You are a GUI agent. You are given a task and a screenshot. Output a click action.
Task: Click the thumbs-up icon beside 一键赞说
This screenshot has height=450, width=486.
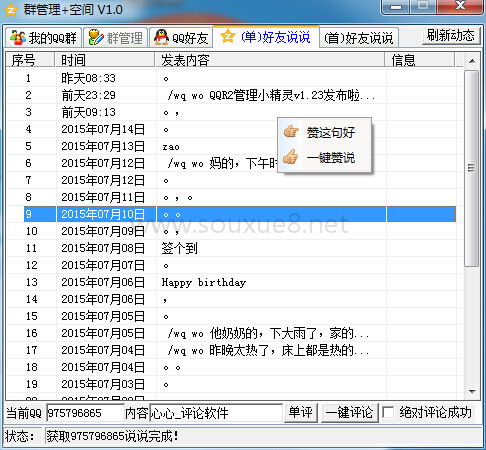(291, 157)
